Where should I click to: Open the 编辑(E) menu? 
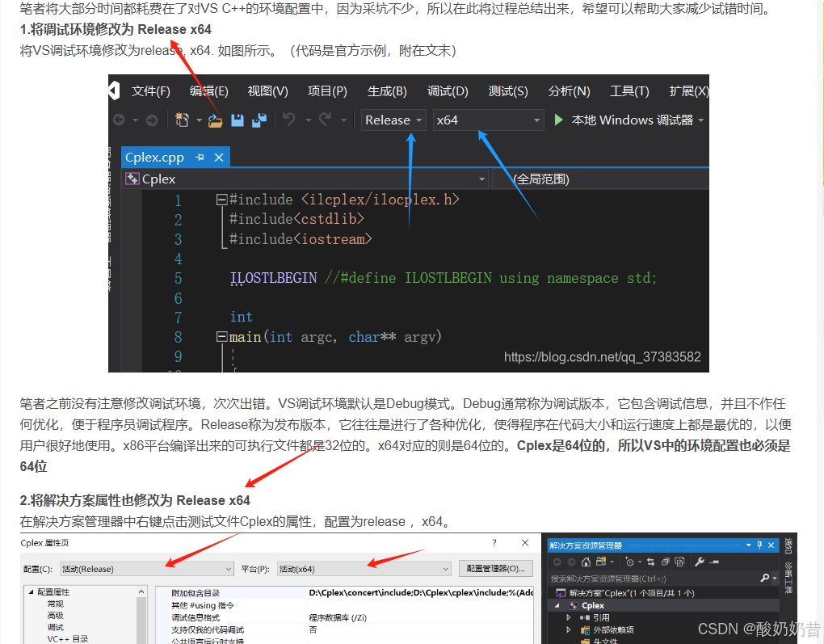tap(208, 91)
